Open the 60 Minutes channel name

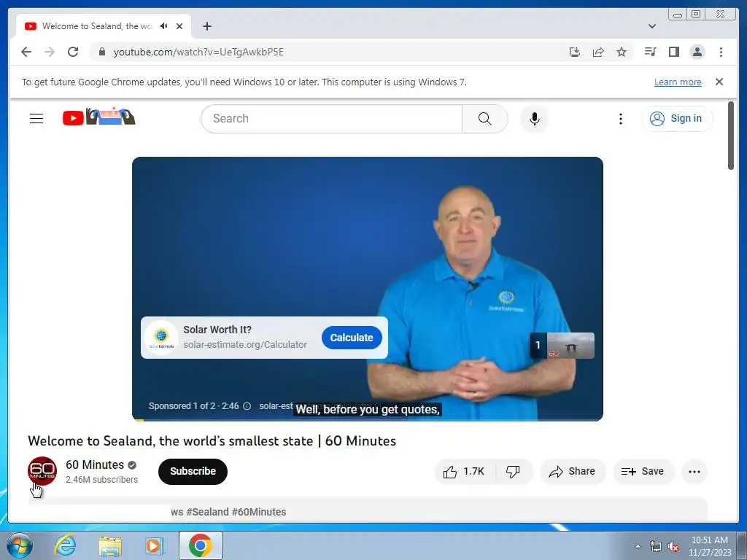pos(95,464)
